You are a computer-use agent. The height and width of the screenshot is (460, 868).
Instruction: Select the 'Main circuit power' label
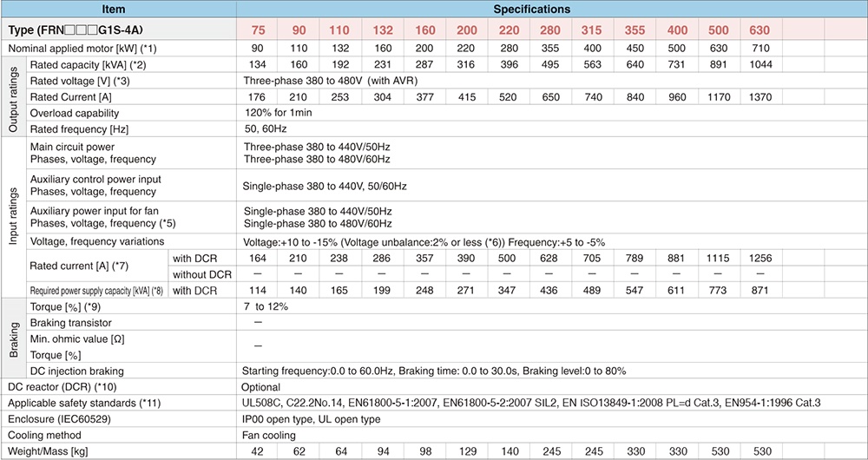[73, 148]
